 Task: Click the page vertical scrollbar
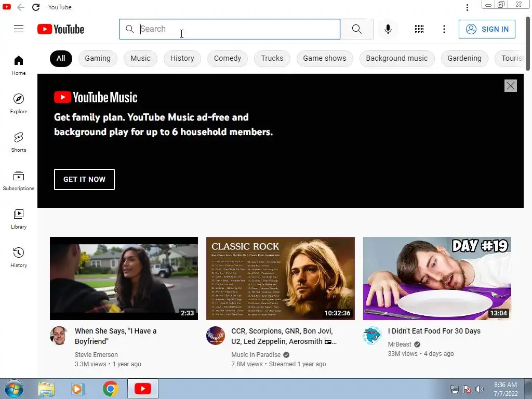coord(528,44)
